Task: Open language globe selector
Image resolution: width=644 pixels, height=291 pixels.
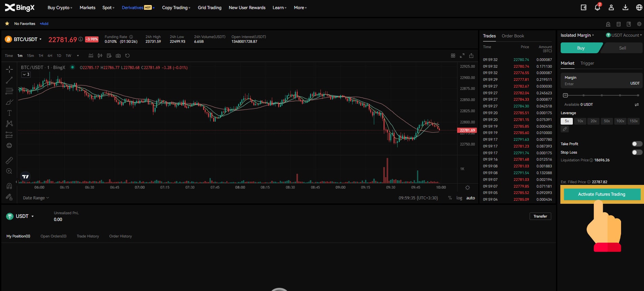Action: (639, 7)
